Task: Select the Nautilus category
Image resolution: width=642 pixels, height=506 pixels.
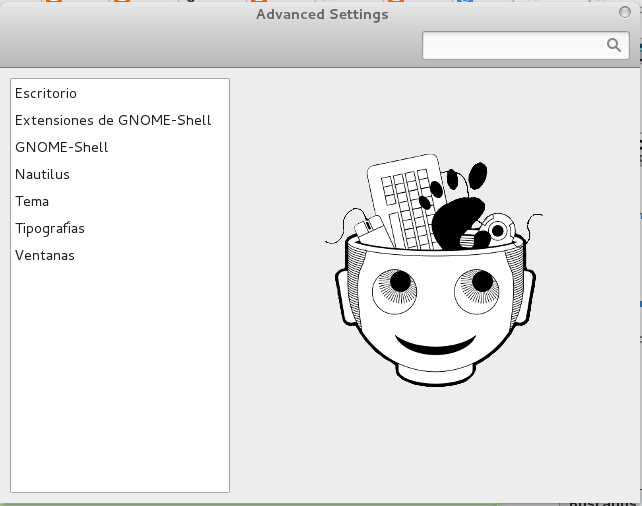Action: (x=120, y=174)
